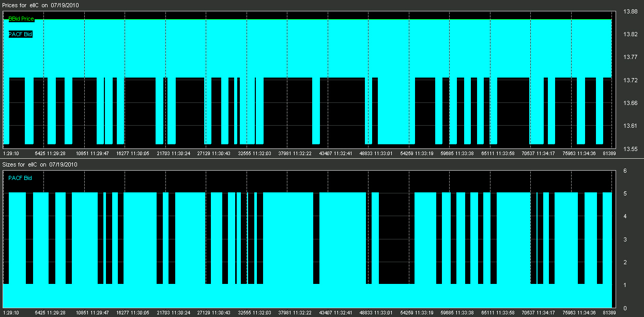Click the size axis value 4
This screenshot has width=644, height=317.
(x=625, y=217)
